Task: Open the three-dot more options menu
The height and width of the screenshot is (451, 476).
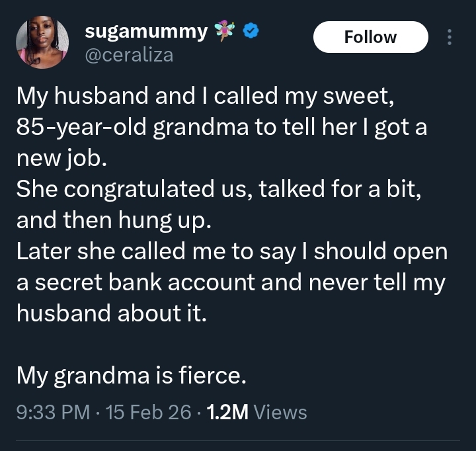Action: click(x=450, y=37)
